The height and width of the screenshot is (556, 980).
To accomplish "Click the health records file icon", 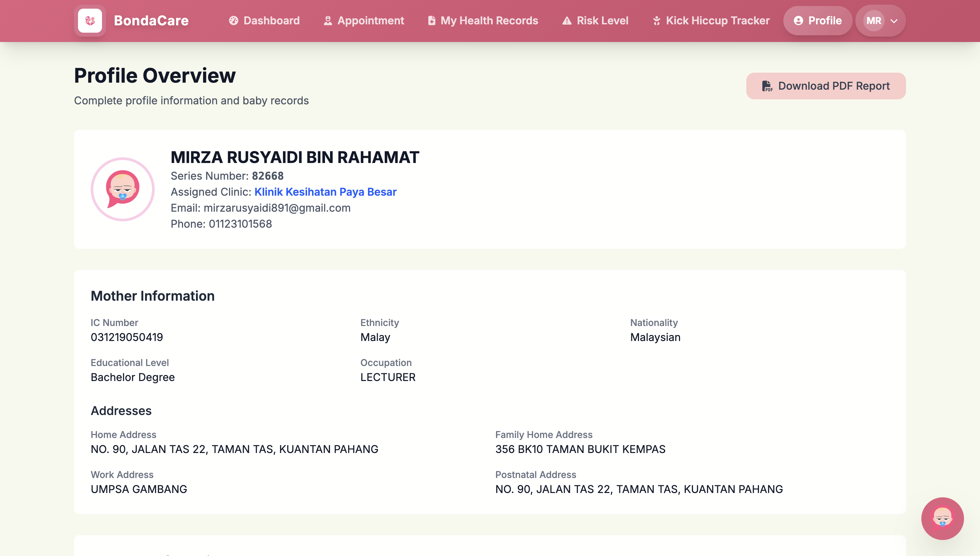I will pos(431,21).
